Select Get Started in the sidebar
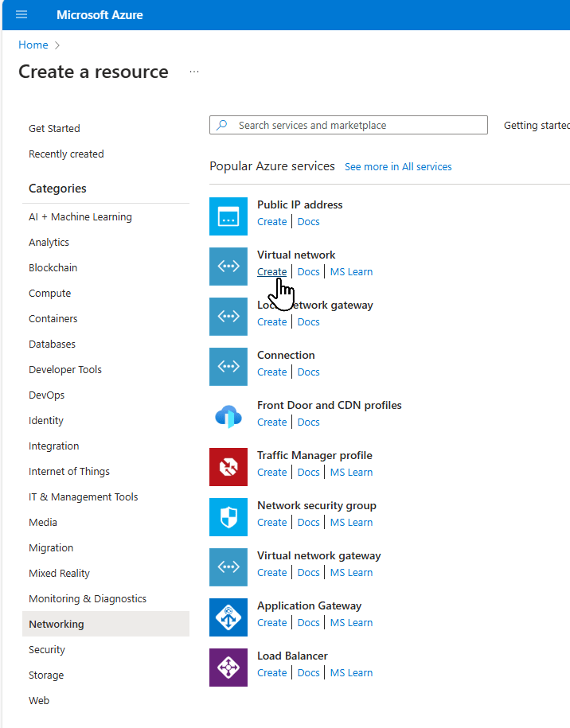 point(54,129)
